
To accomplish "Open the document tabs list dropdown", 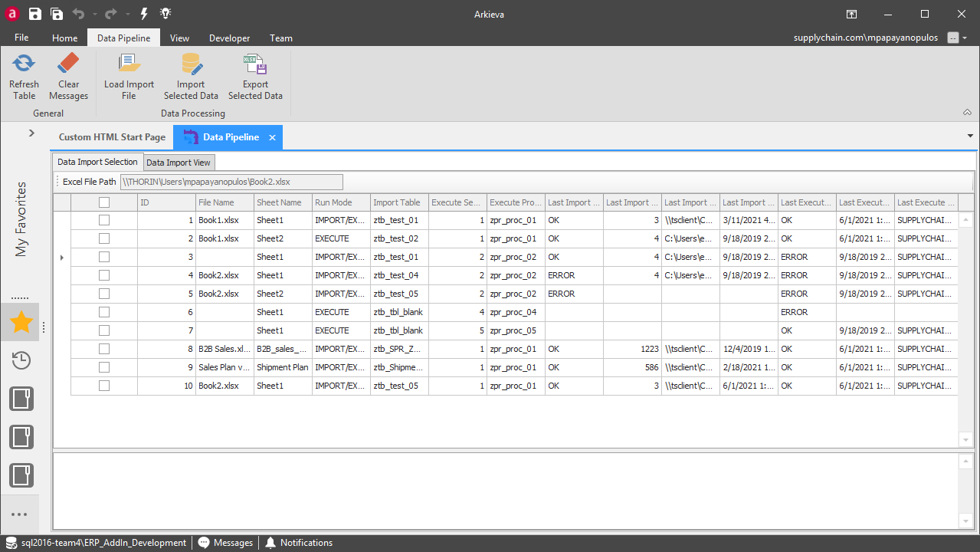I will tap(970, 136).
